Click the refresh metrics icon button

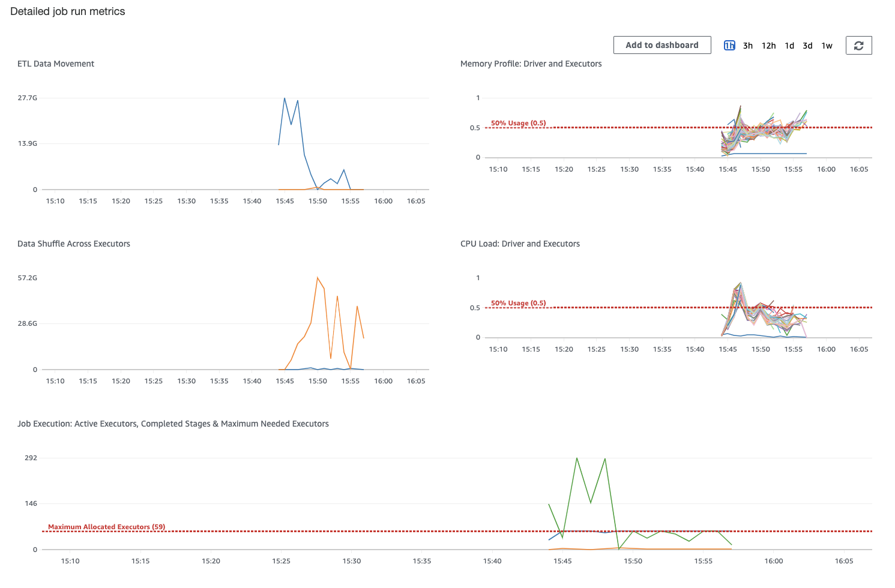coord(858,46)
